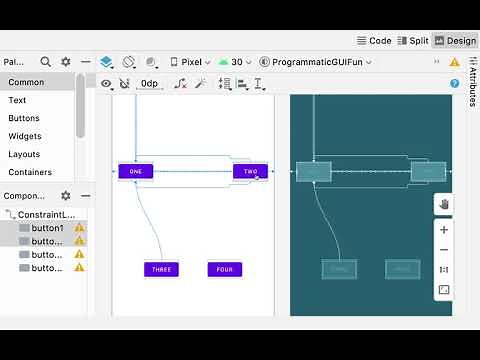Open guidelines menu

[x=259, y=84]
